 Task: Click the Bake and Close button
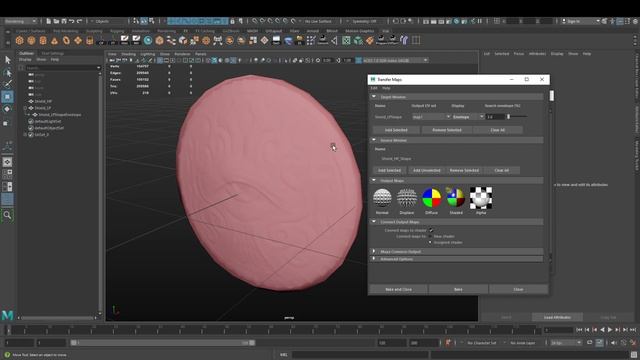398,289
